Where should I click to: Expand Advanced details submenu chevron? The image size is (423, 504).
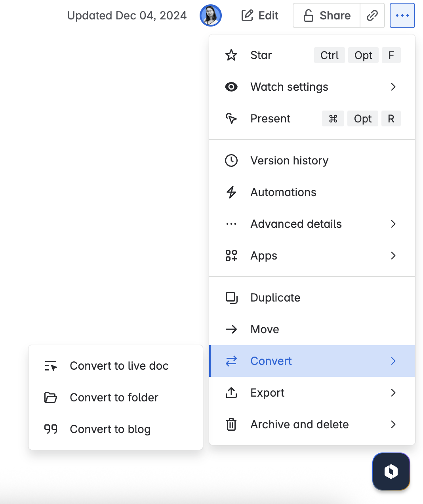pyautogui.click(x=393, y=224)
